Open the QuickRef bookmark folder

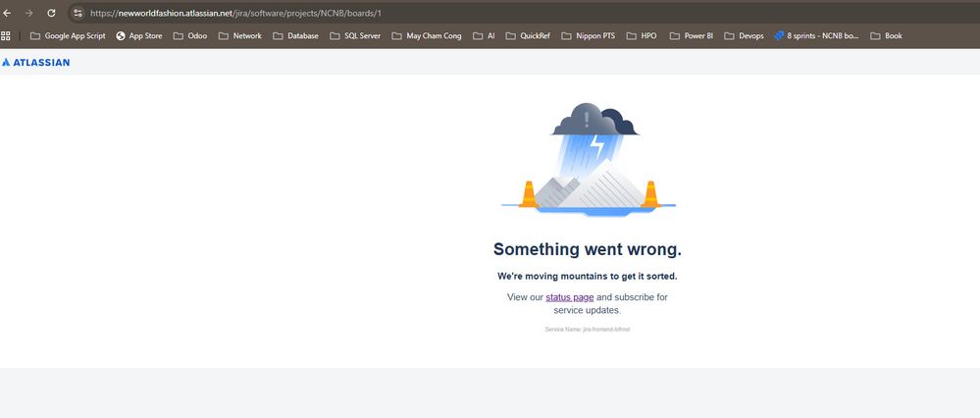(x=528, y=35)
